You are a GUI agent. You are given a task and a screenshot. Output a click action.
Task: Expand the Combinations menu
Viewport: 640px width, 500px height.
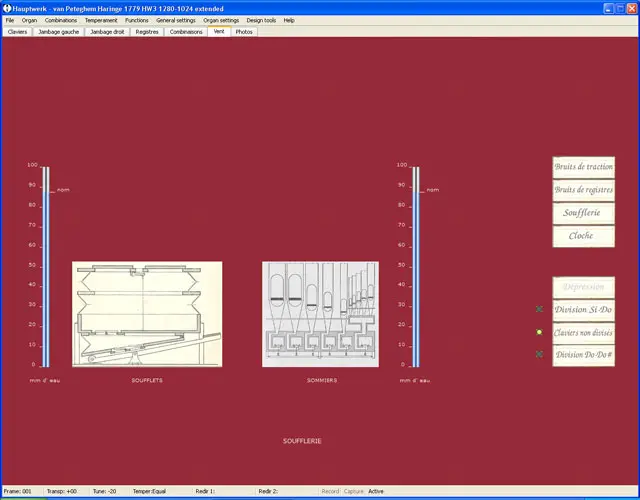click(61, 20)
